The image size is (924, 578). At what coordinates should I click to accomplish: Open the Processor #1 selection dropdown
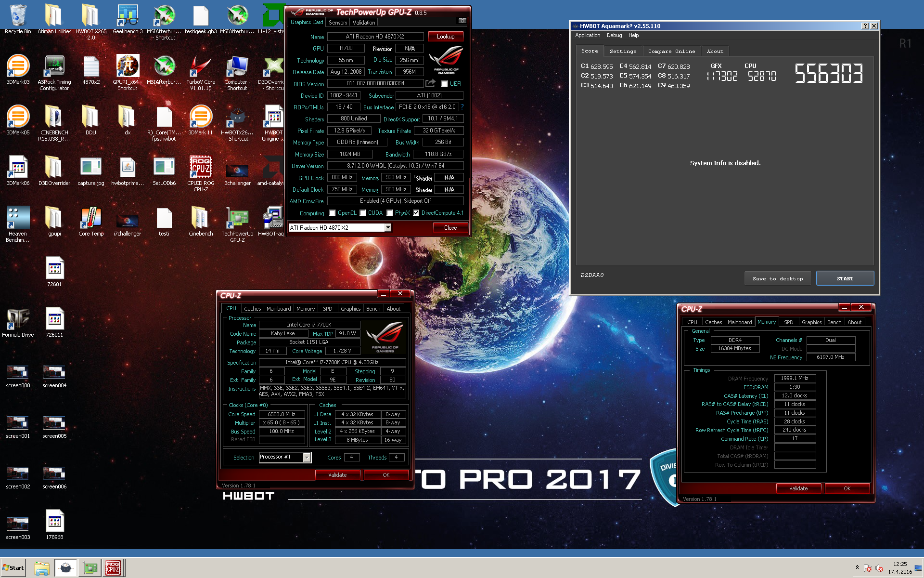coord(307,457)
